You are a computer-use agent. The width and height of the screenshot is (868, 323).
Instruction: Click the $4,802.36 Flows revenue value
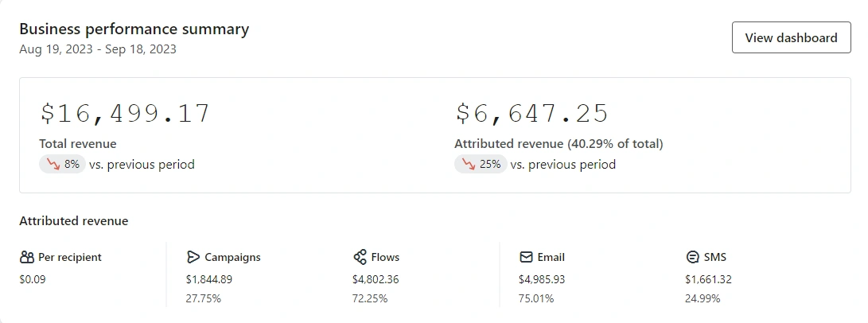tap(376, 279)
